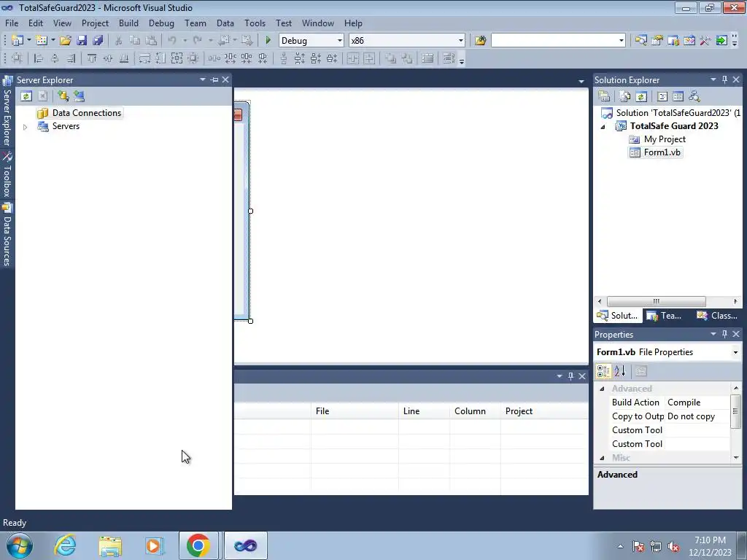Save the current file with the floppy icon
Screen dimensions: 747x560
[x=82, y=41]
